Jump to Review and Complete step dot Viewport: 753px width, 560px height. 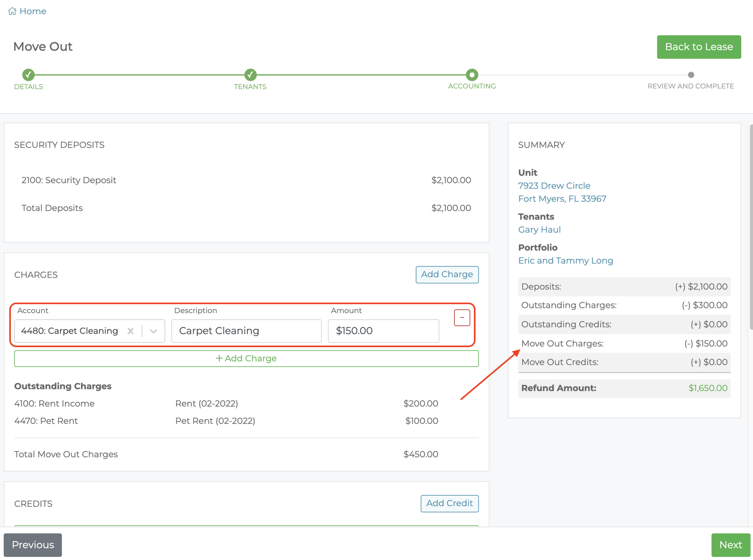coord(690,75)
